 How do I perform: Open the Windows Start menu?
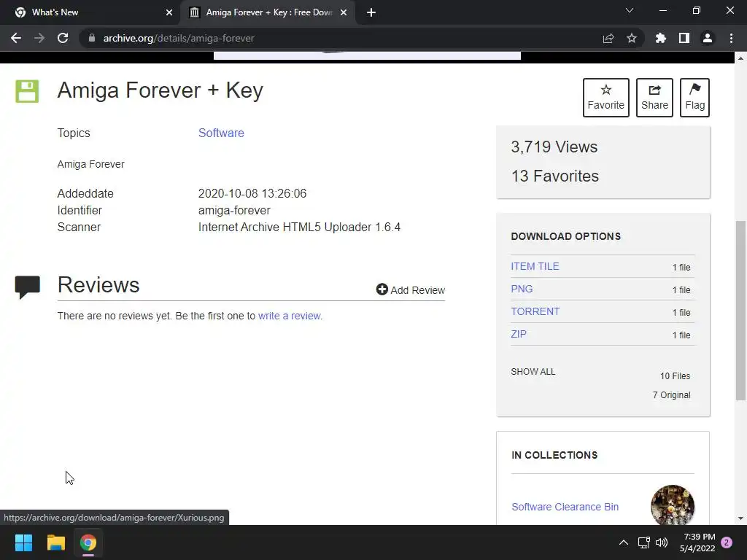[23, 542]
